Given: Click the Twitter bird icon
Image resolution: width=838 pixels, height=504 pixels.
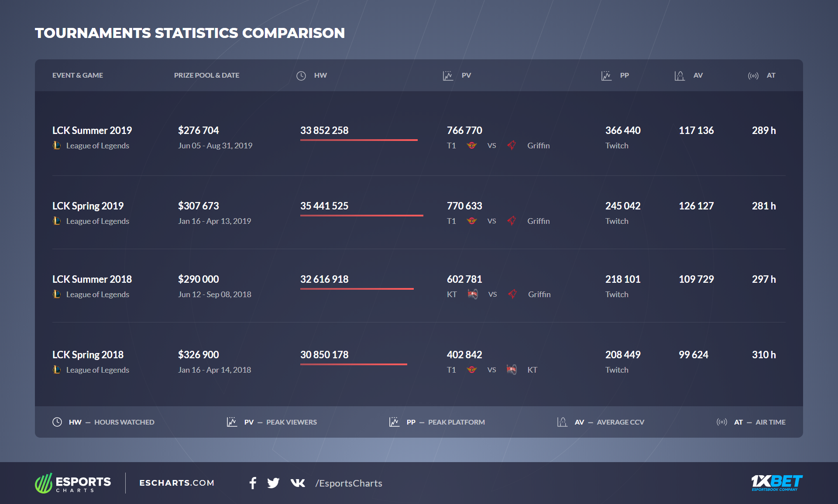Looking at the screenshot, I should coord(273,483).
